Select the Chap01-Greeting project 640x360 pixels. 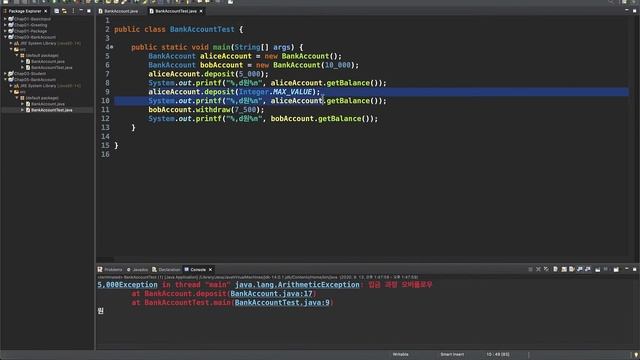(31, 25)
